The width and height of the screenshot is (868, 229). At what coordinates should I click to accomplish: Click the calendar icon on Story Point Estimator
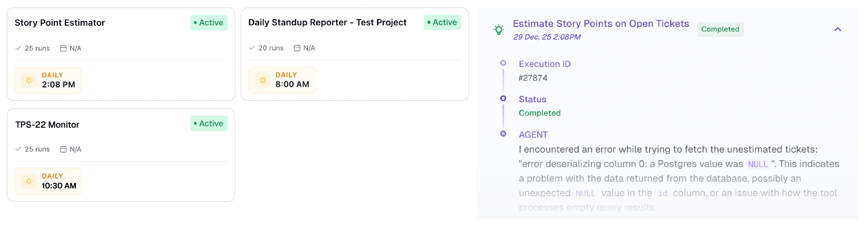point(63,48)
